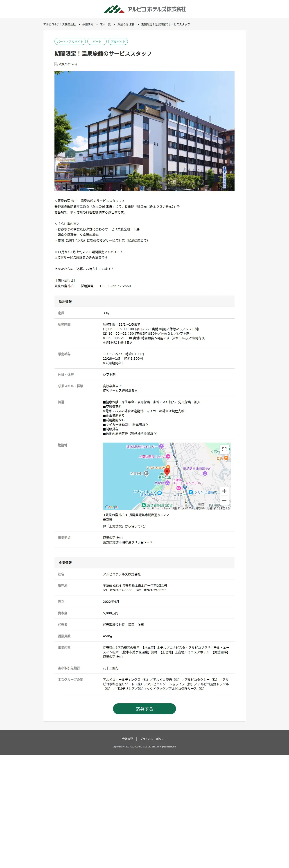
Task: Click the 2022年4月 establishment date
Action: [x=111, y=602]
